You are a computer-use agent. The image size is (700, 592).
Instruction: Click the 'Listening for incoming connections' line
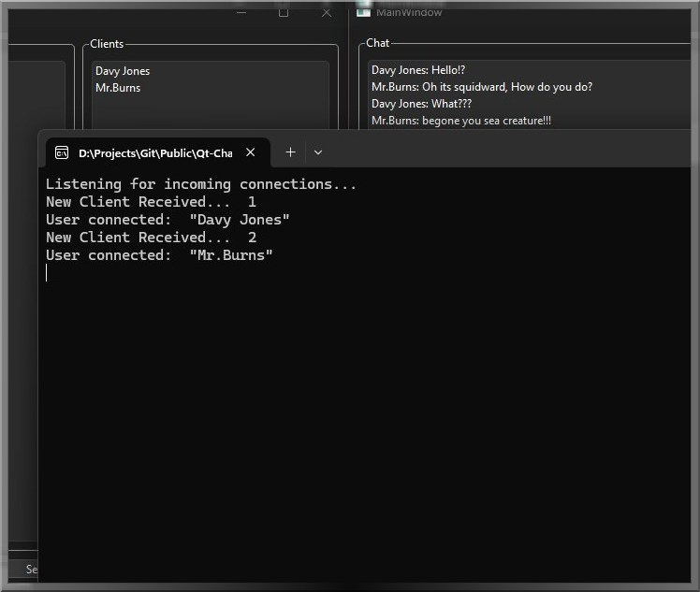tap(201, 184)
